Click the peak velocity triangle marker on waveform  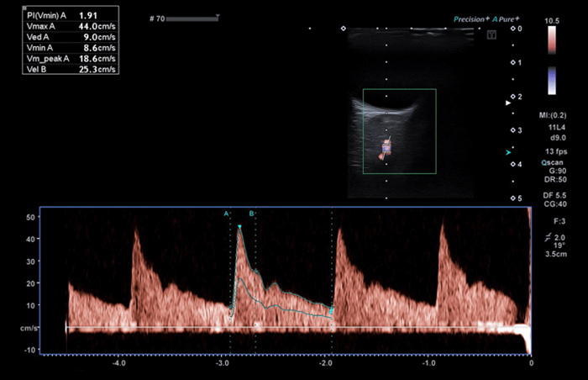point(239,227)
